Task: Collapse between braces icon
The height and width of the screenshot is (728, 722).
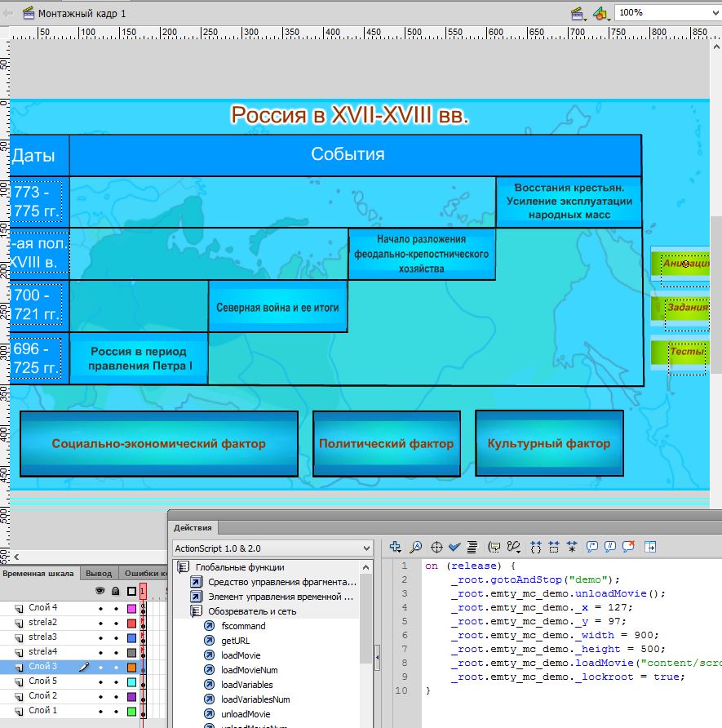Action: click(x=536, y=547)
